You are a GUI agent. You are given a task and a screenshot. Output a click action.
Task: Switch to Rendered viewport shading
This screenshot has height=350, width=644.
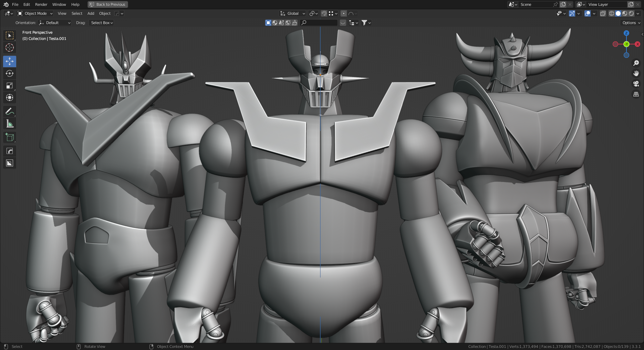(631, 13)
